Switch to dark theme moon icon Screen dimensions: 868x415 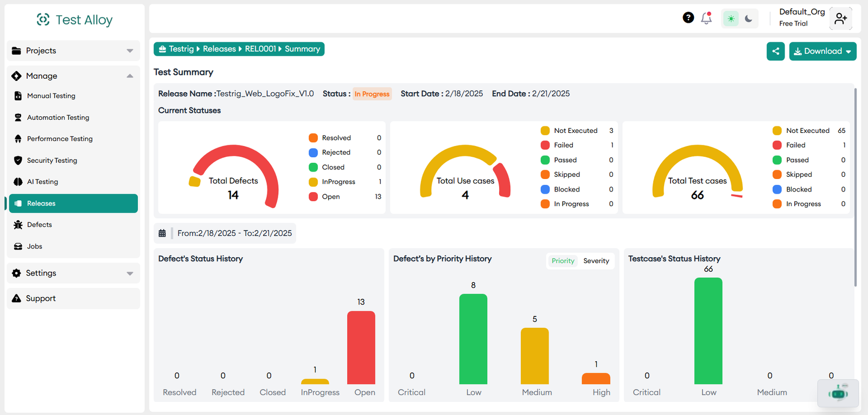[749, 18]
